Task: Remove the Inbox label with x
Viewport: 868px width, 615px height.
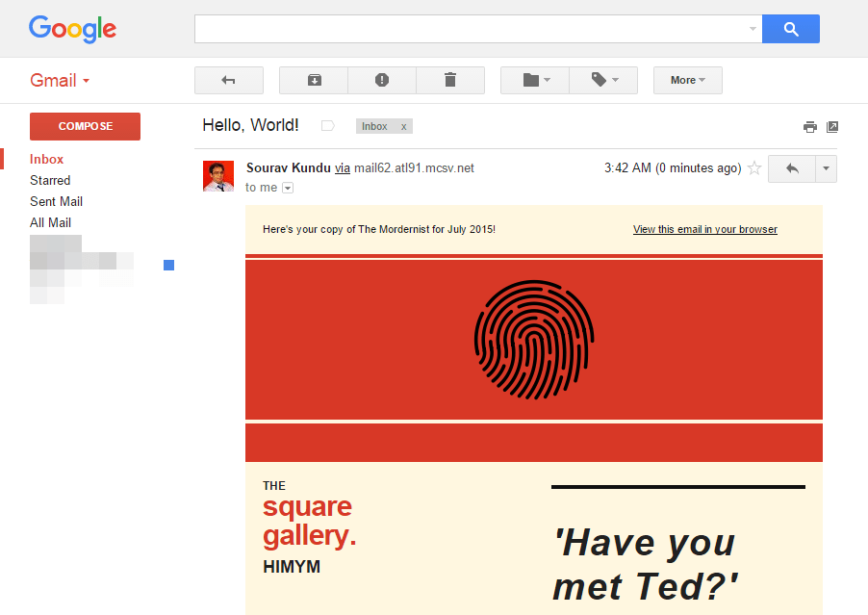Action: pos(403,127)
